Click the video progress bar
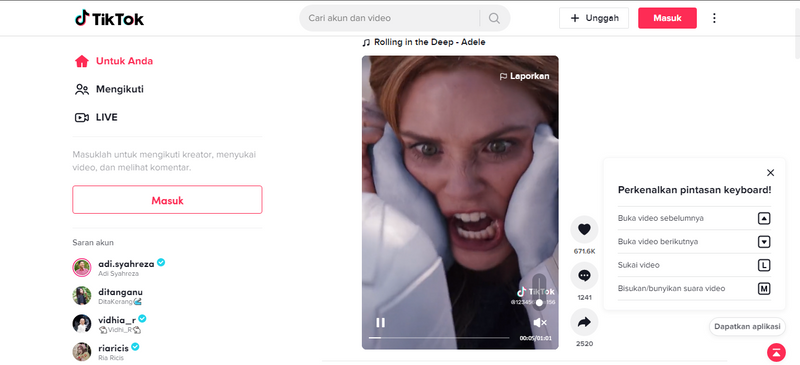Screen dimensions: 800x365 tap(439, 337)
